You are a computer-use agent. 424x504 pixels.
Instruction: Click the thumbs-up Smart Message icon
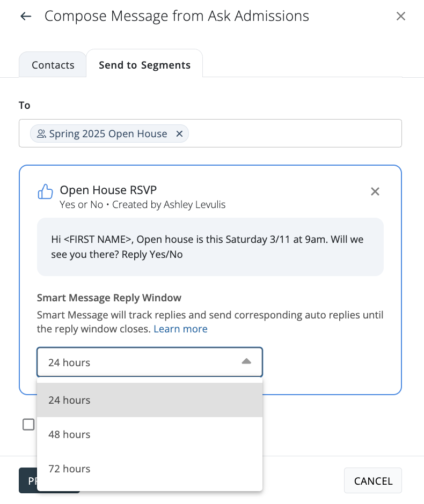click(46, 191)
